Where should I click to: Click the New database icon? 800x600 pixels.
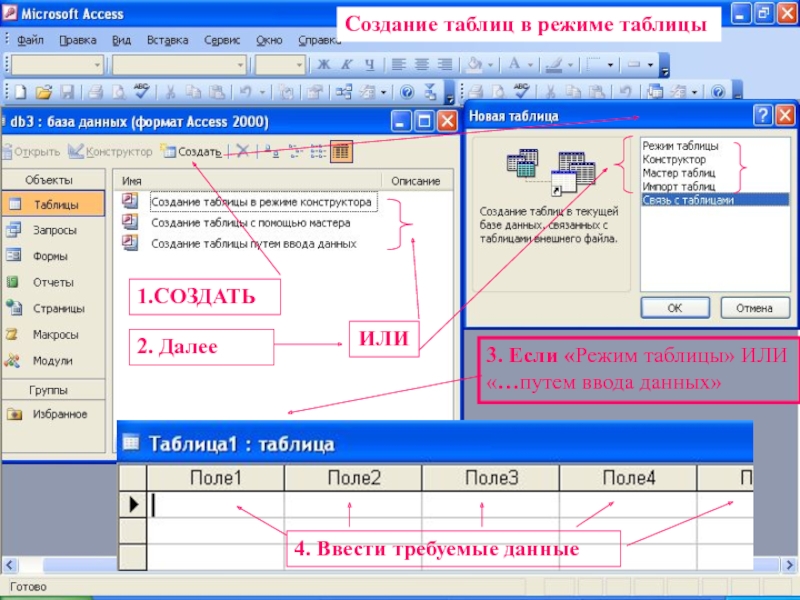(x=20, y=92)
